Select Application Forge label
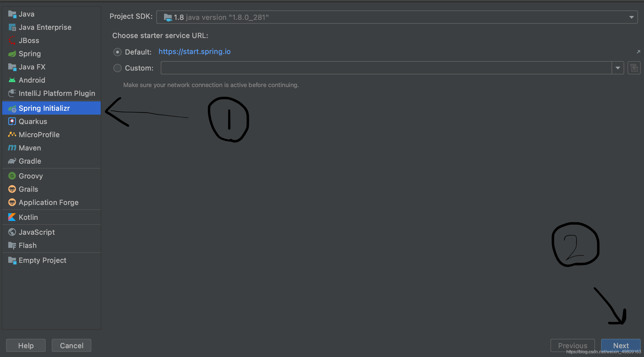 [49, 202]
